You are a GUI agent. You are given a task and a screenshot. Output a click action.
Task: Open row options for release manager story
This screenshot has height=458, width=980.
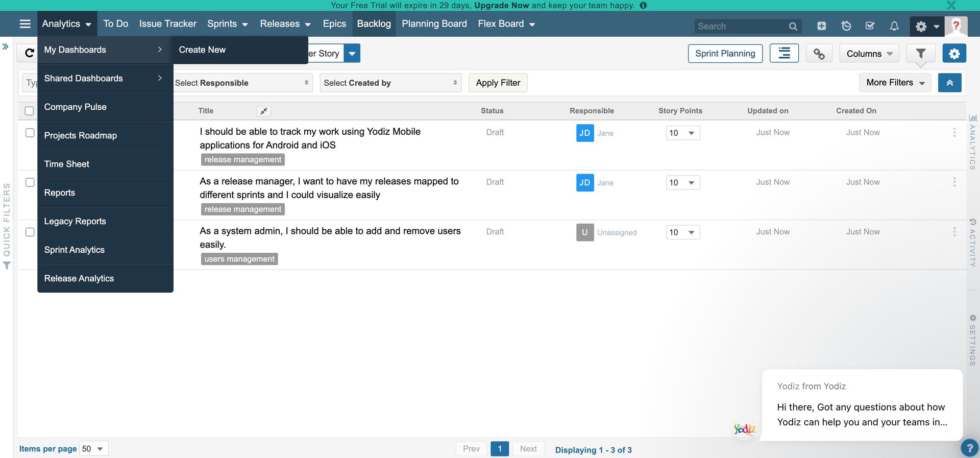[954, 182]
